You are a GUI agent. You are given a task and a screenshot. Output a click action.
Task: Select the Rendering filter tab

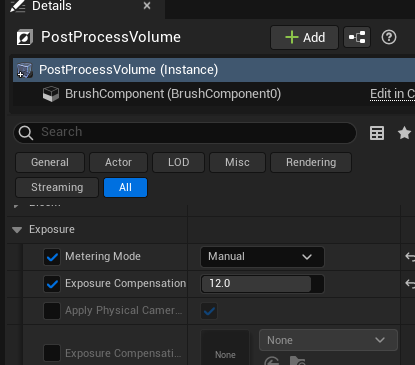[311, 162]
